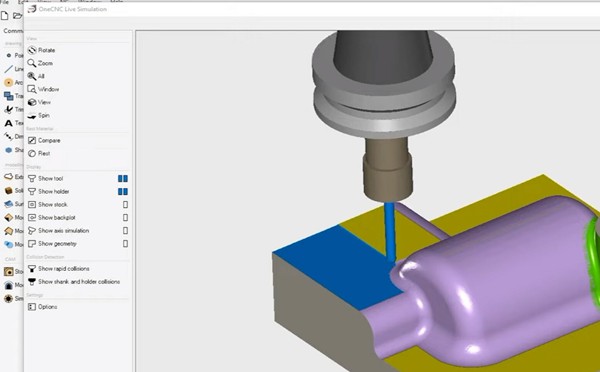Show rapid collisions in simulation

pos(59,269)
